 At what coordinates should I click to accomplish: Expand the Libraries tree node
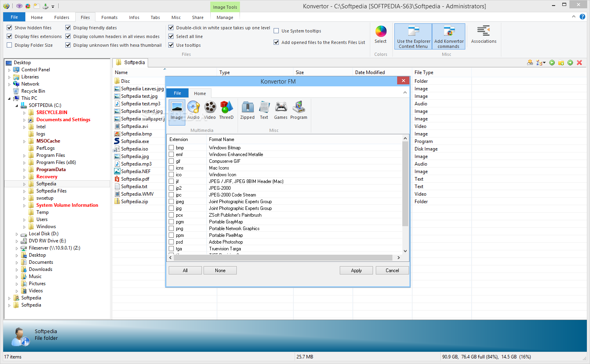[9, 77]
